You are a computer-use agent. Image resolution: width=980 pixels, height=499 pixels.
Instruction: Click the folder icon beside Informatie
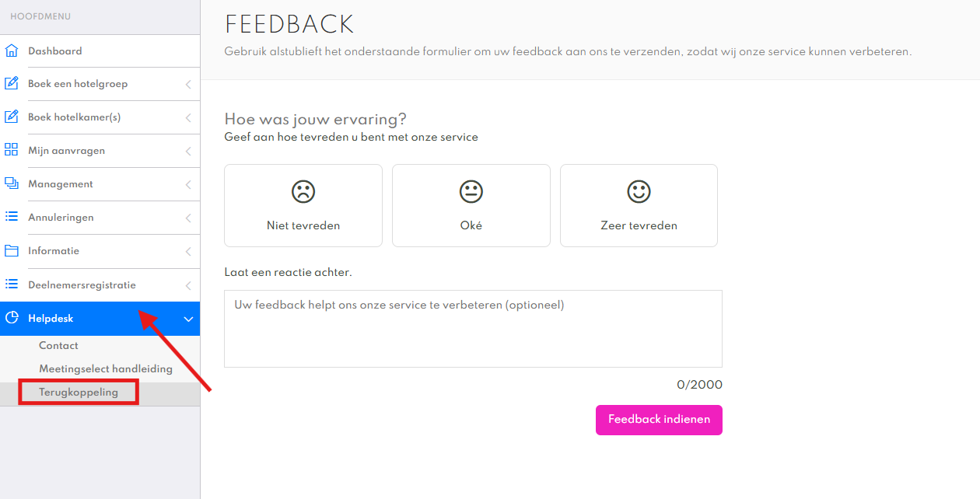point(11,251)
